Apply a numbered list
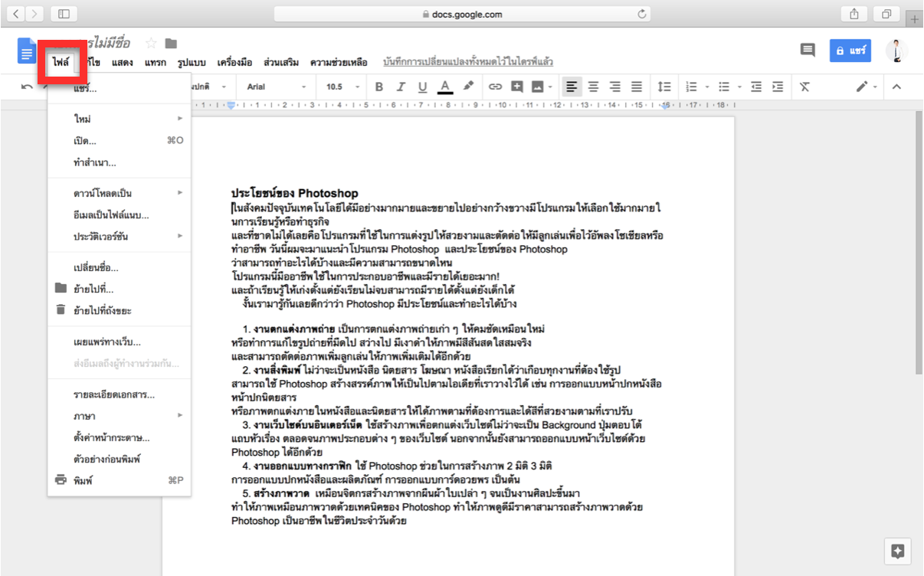924x576 pixels. point(692,87)
